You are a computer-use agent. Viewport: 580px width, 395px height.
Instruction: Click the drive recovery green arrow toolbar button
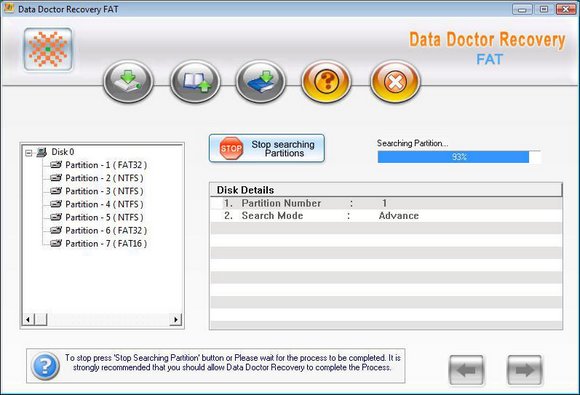[x=128, y=81]
